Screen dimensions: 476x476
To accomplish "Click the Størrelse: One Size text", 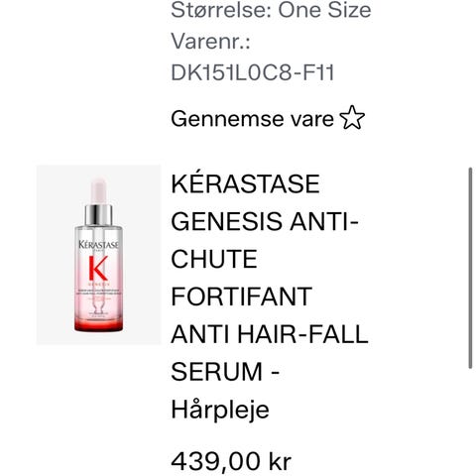I will [271, 10].
